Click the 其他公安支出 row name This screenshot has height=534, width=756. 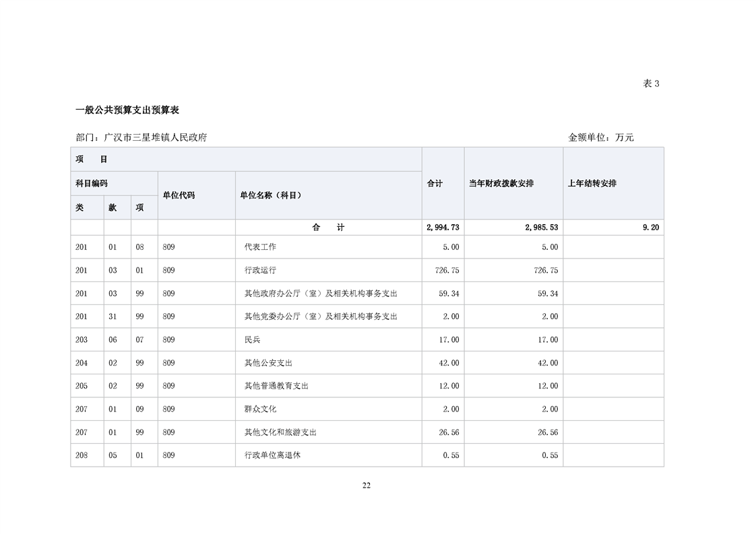(268, 363)
